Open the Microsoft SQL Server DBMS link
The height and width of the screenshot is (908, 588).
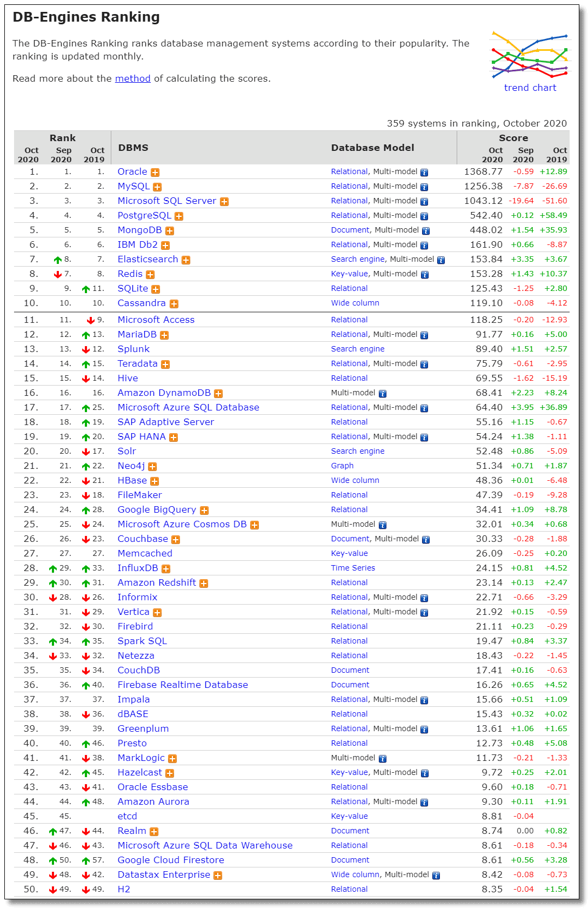167,201
